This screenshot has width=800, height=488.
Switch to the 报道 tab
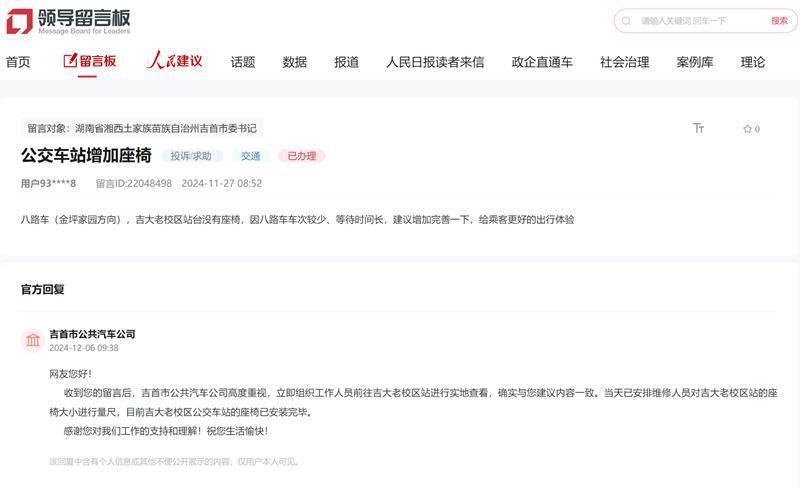click(x=346, y=62)
